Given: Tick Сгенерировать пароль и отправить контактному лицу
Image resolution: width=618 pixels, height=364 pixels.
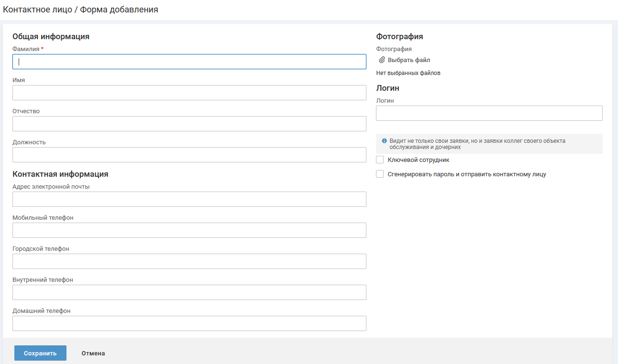Looking at the screenshot, I should point(380,174).
